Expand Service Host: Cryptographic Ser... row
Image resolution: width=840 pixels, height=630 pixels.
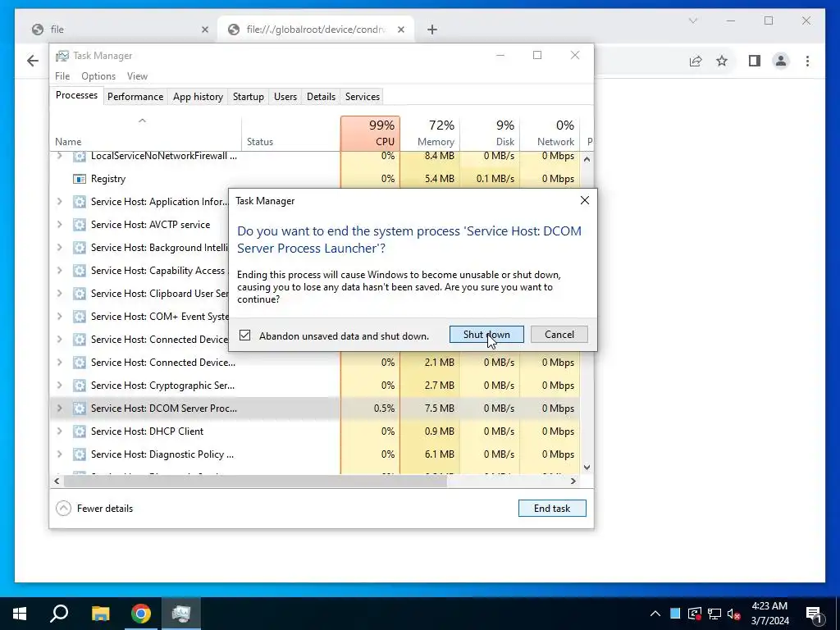(59, 386)
